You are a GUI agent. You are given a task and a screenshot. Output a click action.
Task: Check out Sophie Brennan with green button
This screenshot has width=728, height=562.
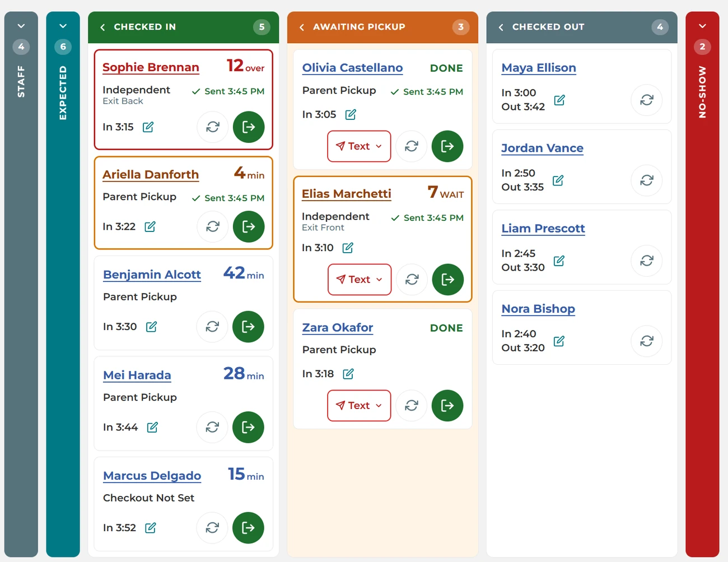249,127
